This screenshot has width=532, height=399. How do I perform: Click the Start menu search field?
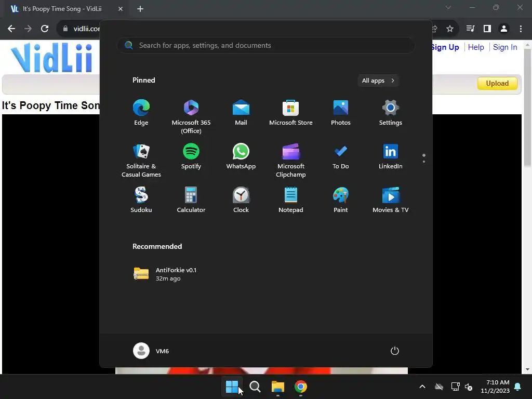tap(265, 46)
